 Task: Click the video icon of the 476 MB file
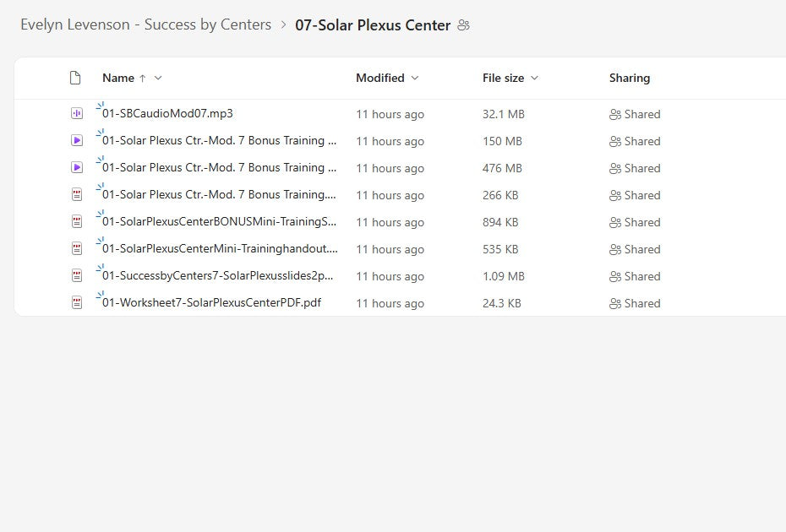77,168
